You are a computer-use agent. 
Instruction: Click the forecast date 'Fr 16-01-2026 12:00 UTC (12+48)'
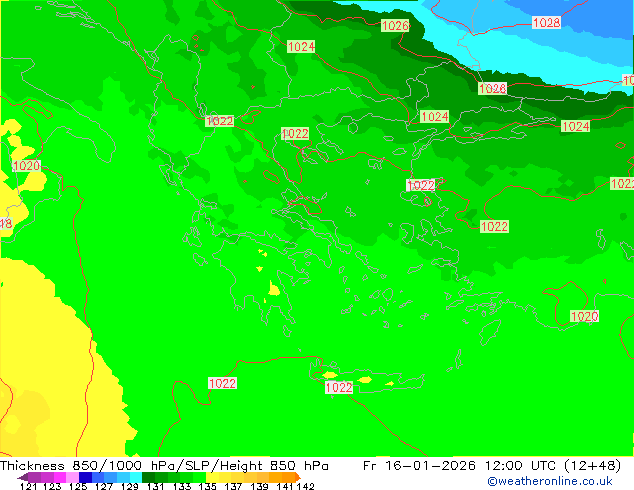[x=492, y=466]
